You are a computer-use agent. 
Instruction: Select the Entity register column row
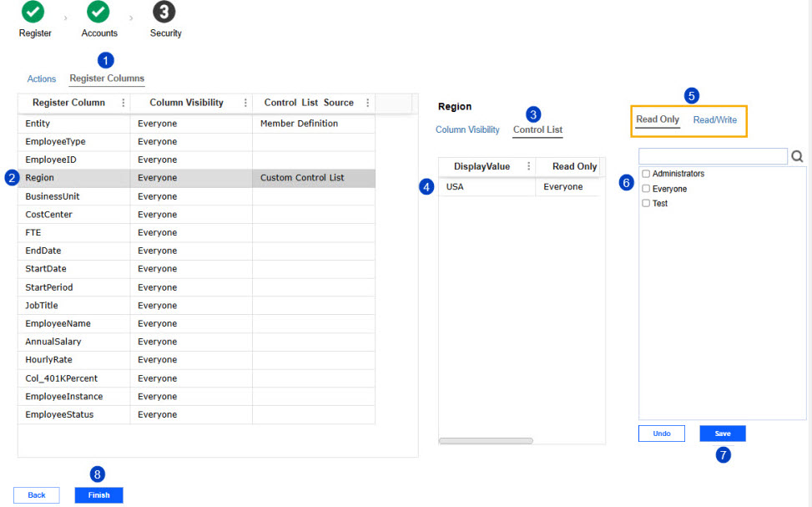coord(196,124)
